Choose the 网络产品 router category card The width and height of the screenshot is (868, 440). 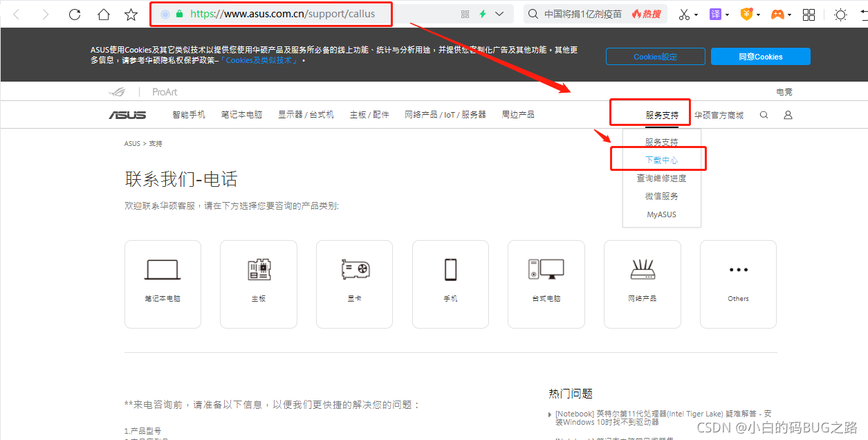(x=643, y=284)
